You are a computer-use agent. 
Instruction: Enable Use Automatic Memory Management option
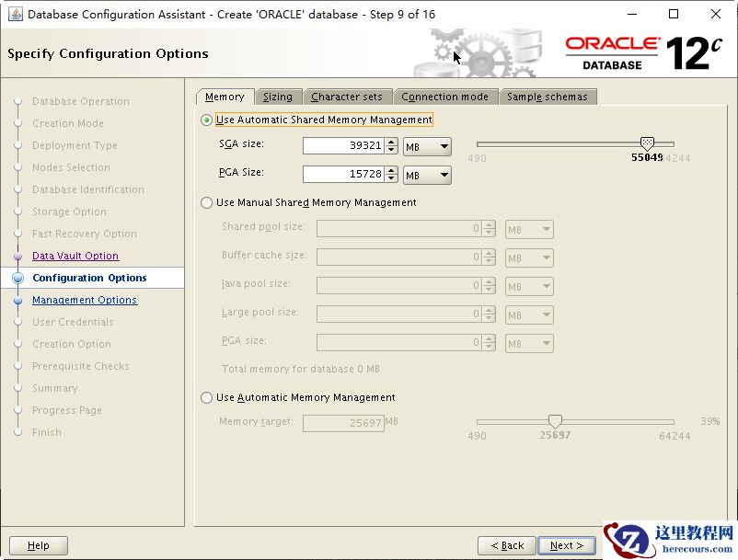206,398
